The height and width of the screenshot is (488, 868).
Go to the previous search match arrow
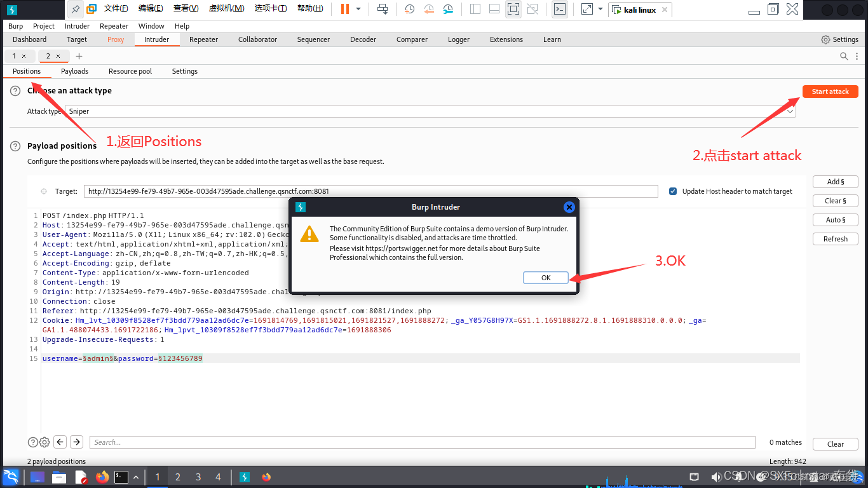click(x=60, y=442)
